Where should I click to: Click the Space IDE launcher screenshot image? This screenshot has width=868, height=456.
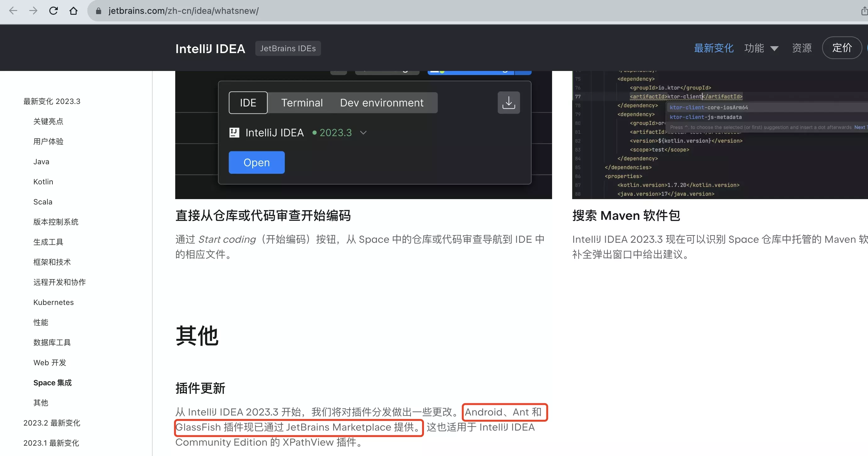click(364, 135)
